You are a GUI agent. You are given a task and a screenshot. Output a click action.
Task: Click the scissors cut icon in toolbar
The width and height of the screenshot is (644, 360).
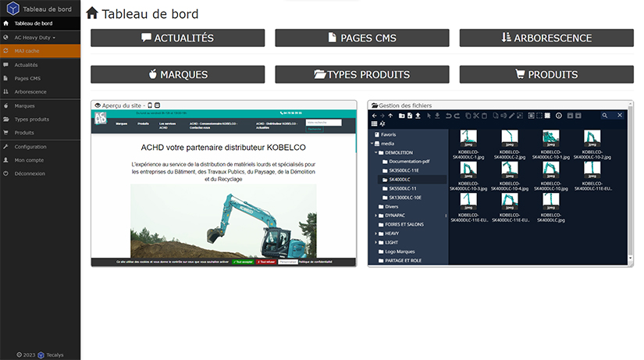coord(476,116)
